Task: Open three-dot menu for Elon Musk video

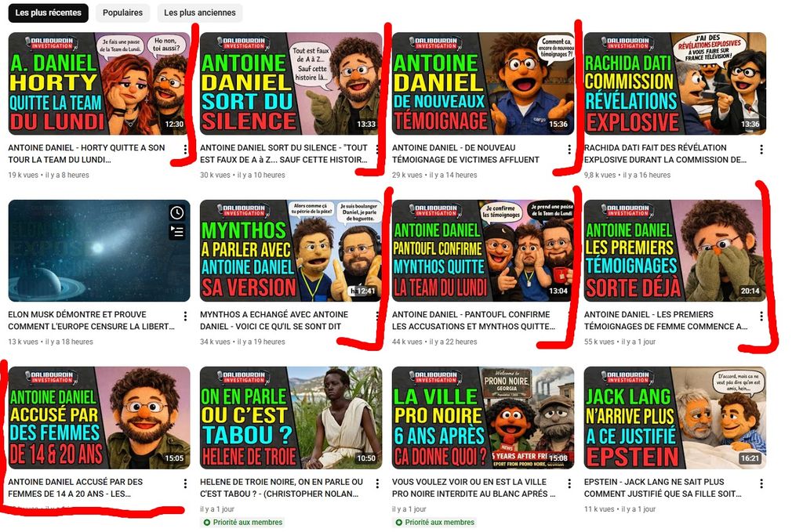Action: coord(185,316)
